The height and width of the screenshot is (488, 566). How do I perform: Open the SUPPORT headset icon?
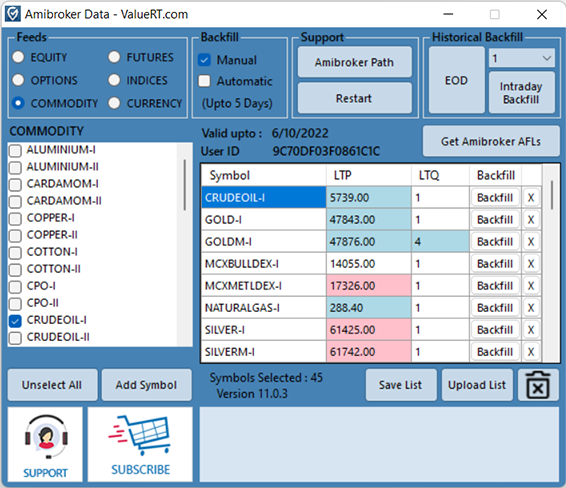tap(45, 444)
